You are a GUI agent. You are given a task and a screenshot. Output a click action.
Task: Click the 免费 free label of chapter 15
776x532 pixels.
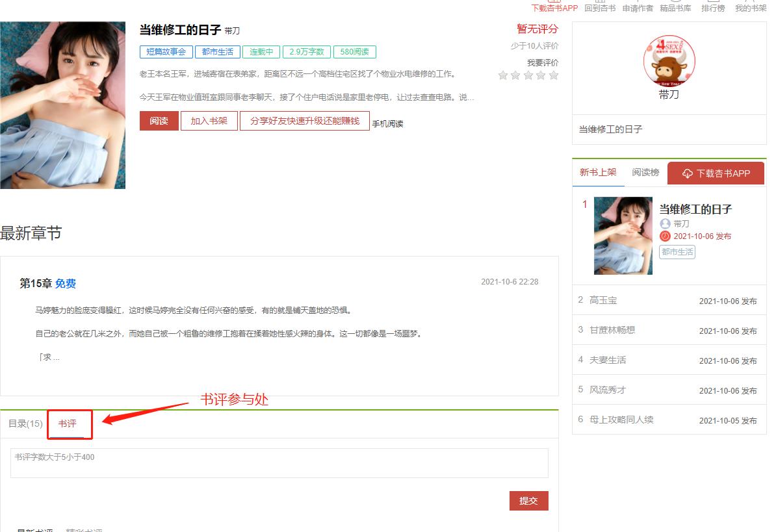point(66,283)
